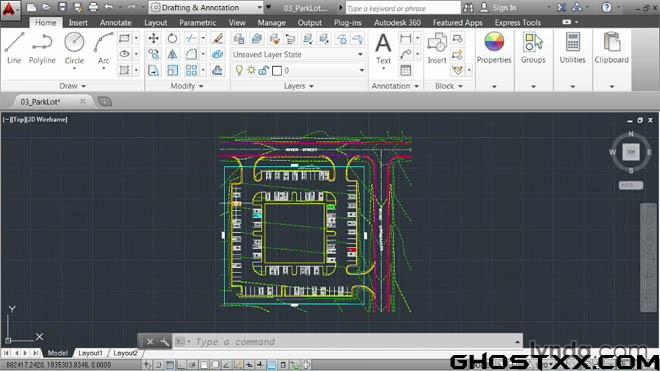Click the Properties color wheel
The image size is (660, 371).
coord(494,42)
